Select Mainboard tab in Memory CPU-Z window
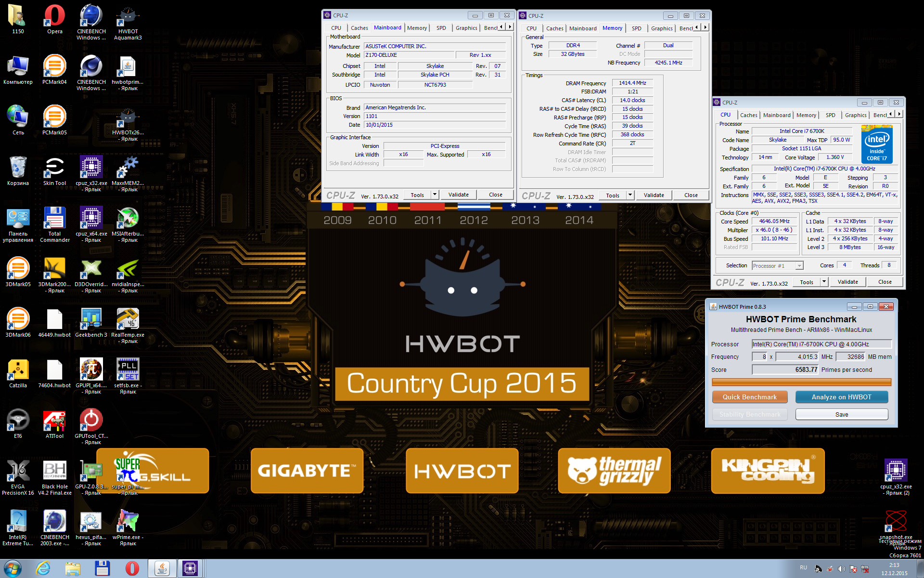924x578 pixels. 583,28
